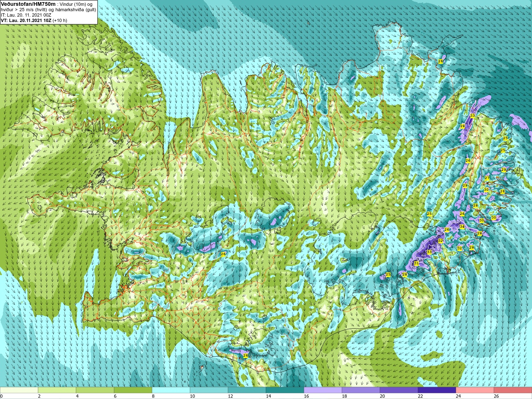
Task: Click the 14 tick label on the color scale
Action: click(268, 396)
